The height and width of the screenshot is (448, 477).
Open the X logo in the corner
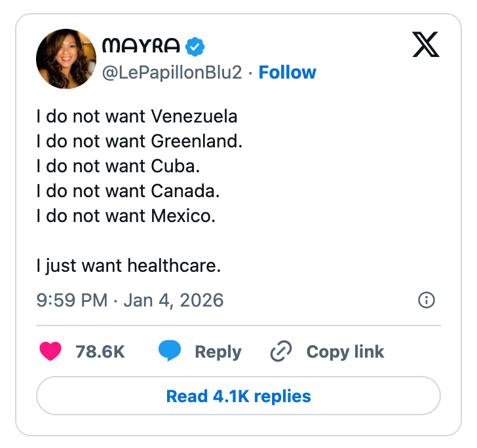426,45
